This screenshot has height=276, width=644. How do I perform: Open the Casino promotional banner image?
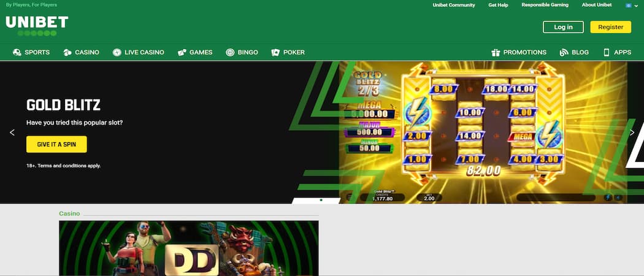[189, 248]
